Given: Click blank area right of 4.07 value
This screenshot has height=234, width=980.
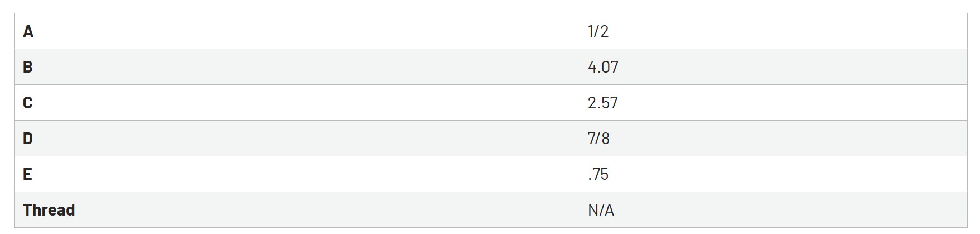Looking at the screenshot, I should point(792,67).
